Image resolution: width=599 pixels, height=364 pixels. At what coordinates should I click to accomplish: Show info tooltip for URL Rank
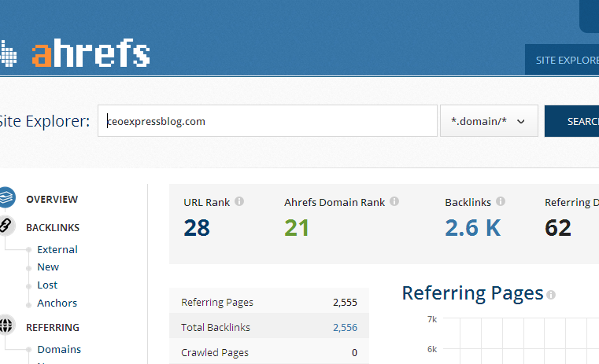click(239, 201)
